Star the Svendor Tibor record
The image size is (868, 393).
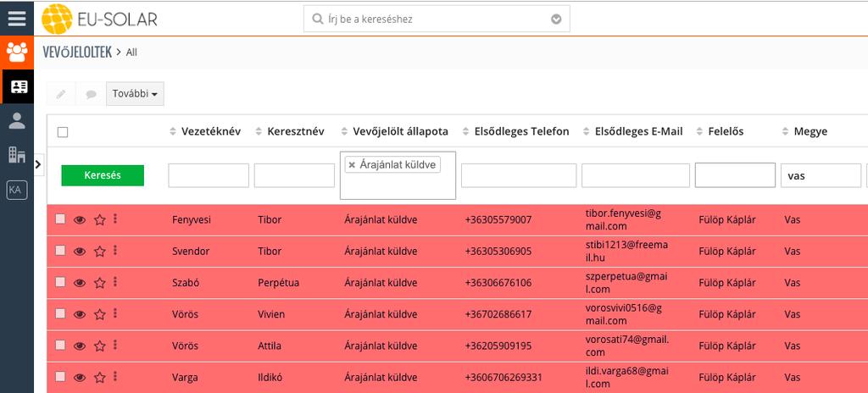100,252
